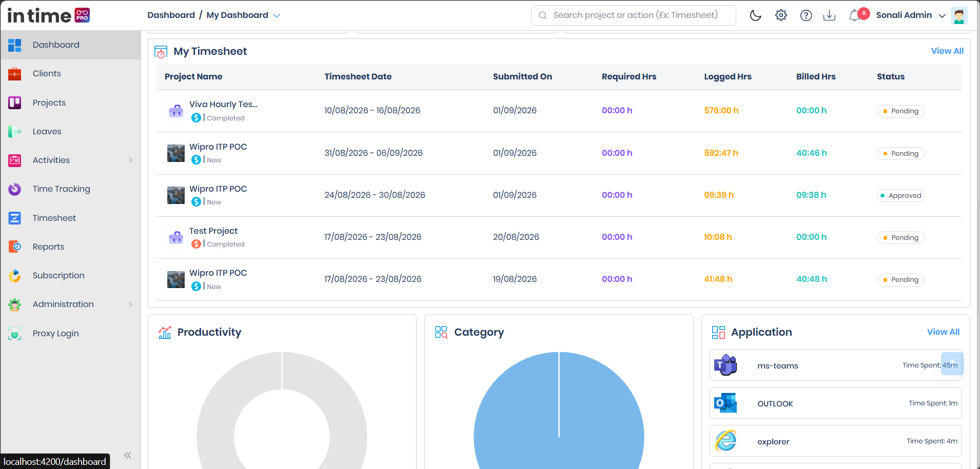Click the Timesheet Date column header
980x469 pixels.
point(358,76)
